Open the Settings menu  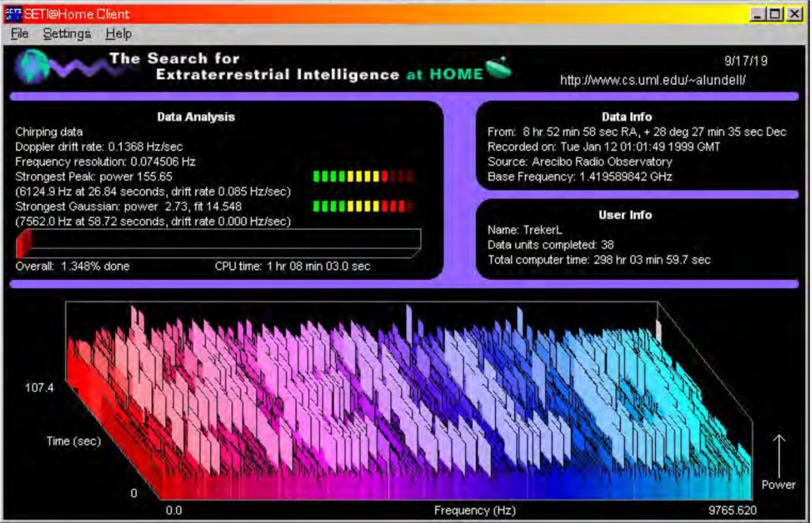[67, 34]
